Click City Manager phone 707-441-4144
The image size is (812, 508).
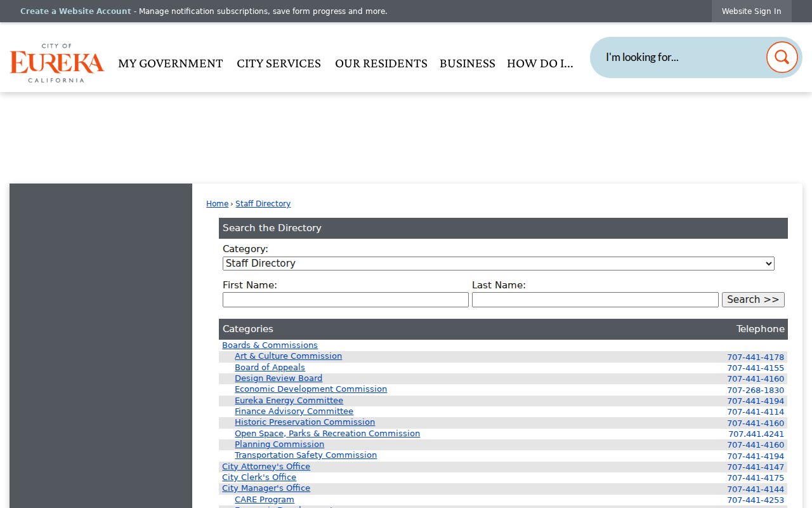(x=756, y=490)
